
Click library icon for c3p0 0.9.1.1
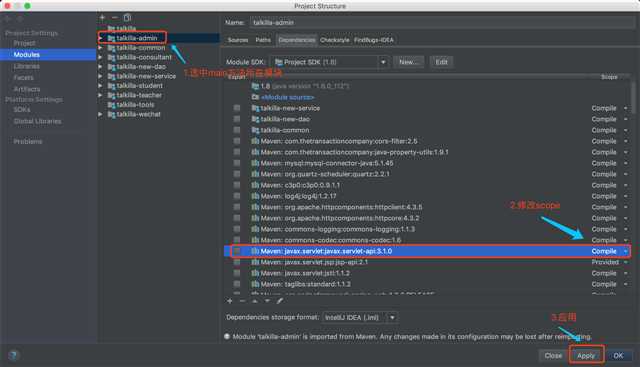pyautogui.click(x=255, y=185)
